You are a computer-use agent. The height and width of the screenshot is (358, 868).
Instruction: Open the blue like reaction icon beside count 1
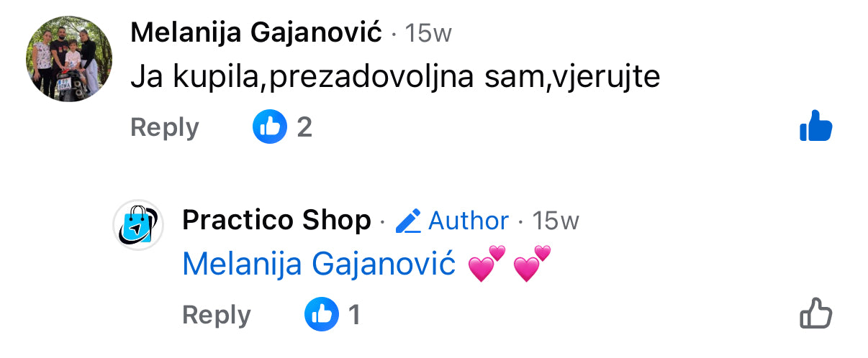pyautogui.click(x=322, y=315)
